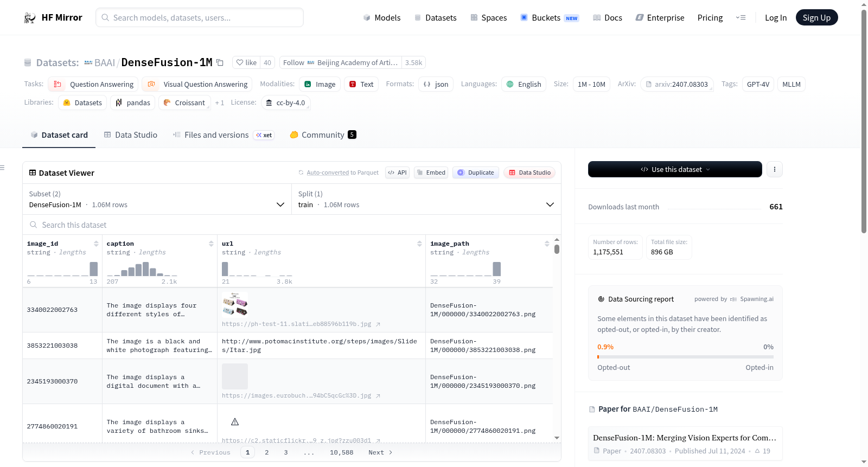Go to the Next page of rows

click(380, 452)
